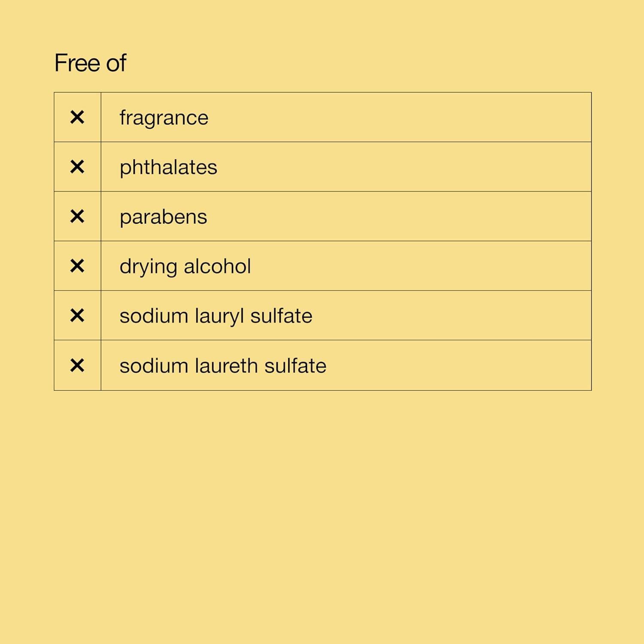The height and width of the screenshot is (644, 644).
Task: Select the word "laureth"
Action: (226, 366)
